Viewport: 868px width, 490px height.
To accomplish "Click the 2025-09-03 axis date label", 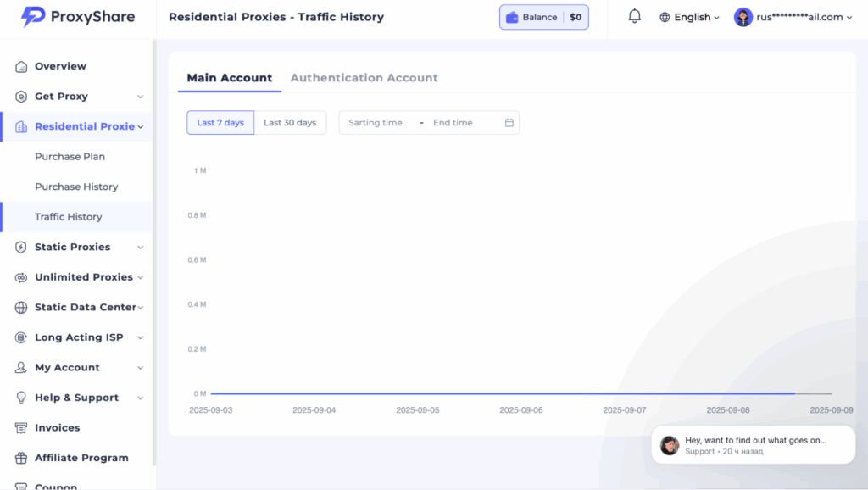I will (x=210, y=410).
